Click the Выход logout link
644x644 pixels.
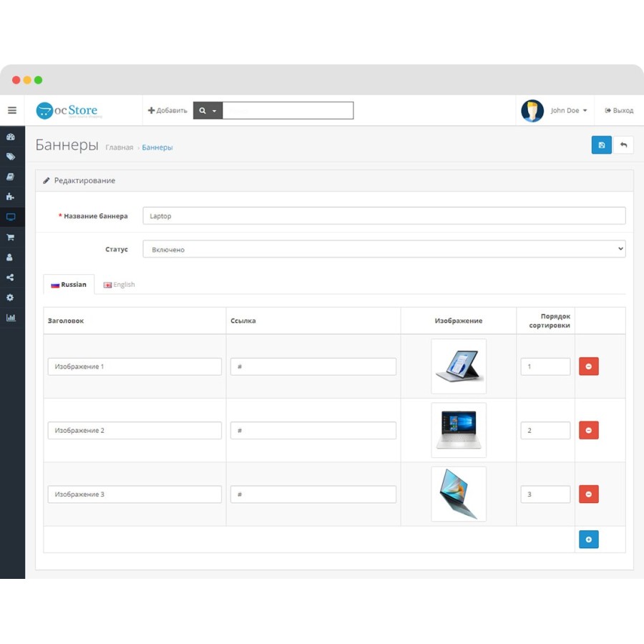(619, 110)
